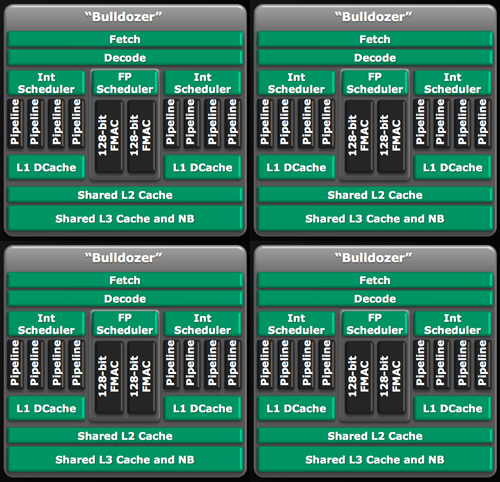Select Shared L2 Cache in lower-right module
This screenshot has width=500, height=482.
[375, 436]
